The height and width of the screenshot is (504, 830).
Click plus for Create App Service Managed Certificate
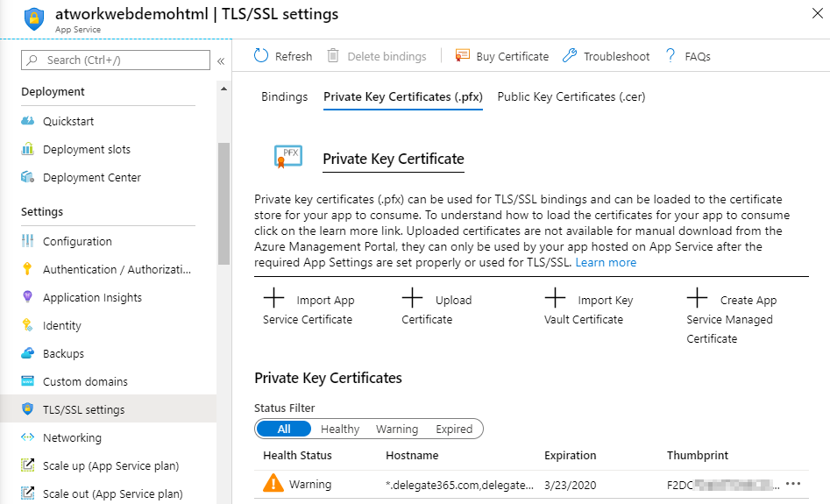pos(697,299)
